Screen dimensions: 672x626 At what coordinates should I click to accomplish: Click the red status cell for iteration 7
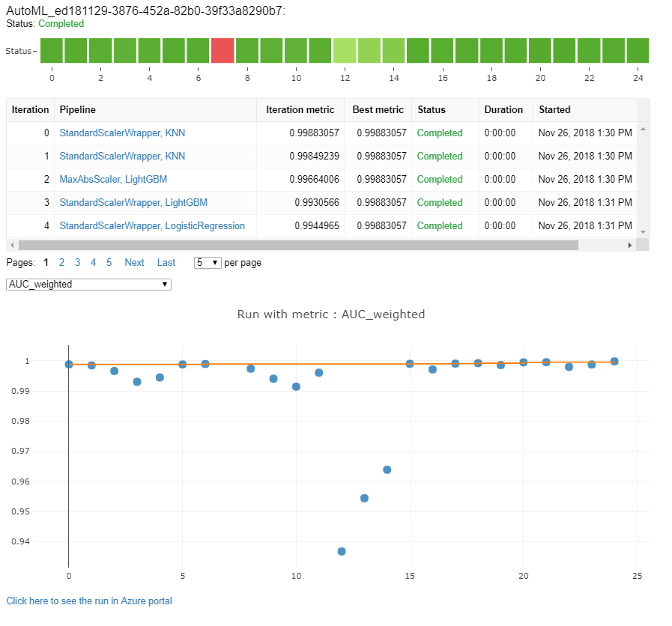[223, 50]
